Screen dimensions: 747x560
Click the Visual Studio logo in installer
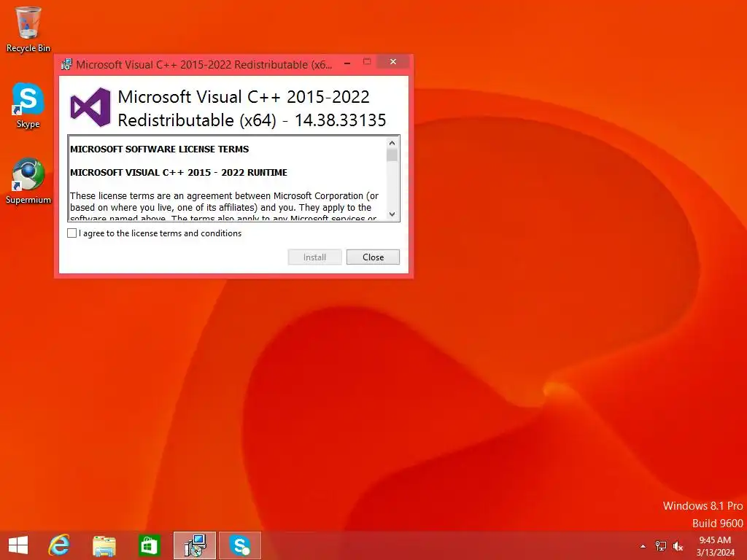[x=90, y=107]
